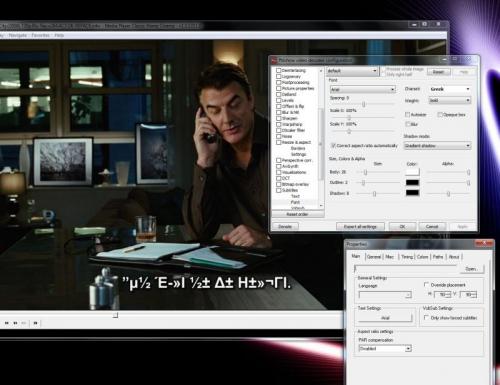Open the black Shadow color swatch
This screenshot has height=385, width=500.
[412, 193]
